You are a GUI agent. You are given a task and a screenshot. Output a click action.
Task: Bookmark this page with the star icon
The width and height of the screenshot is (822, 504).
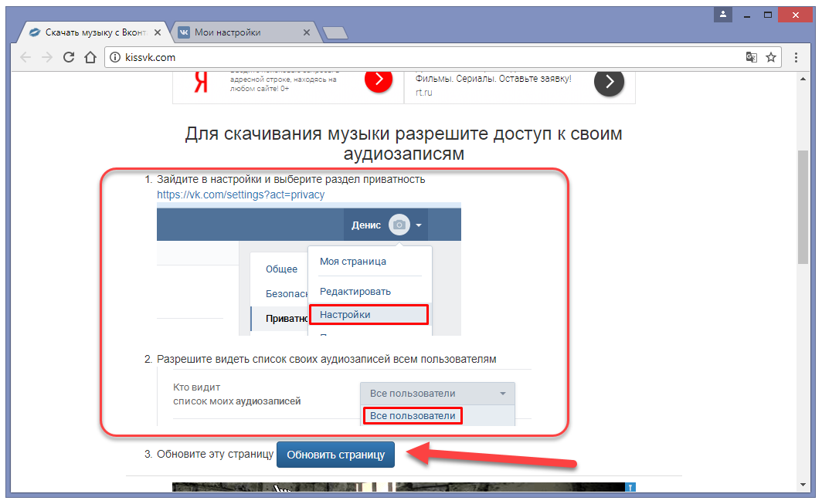770,57
